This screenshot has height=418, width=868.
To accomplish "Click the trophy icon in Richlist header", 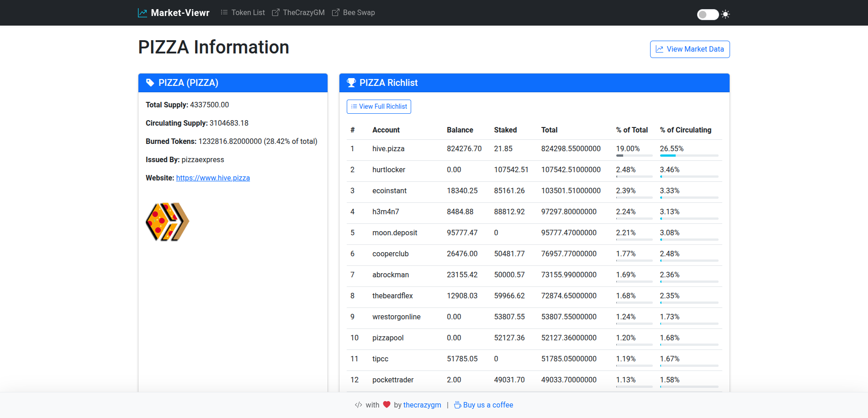I will [351, 83].
